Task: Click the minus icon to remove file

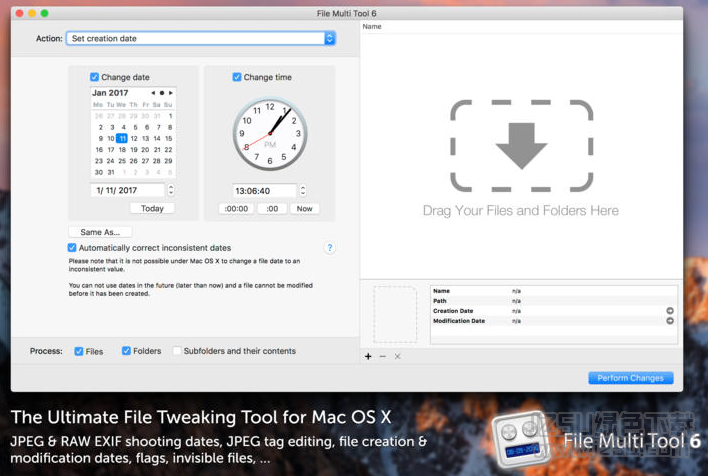Action: [382, 356]
